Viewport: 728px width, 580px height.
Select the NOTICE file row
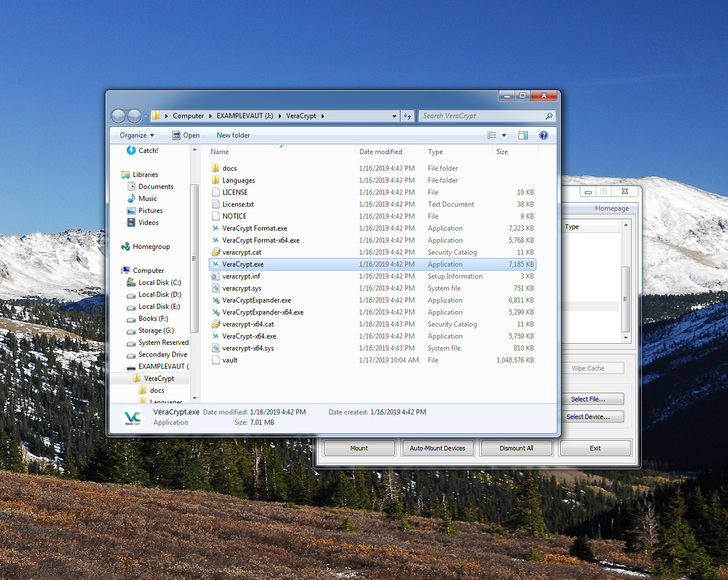click(x=373, y=216)
